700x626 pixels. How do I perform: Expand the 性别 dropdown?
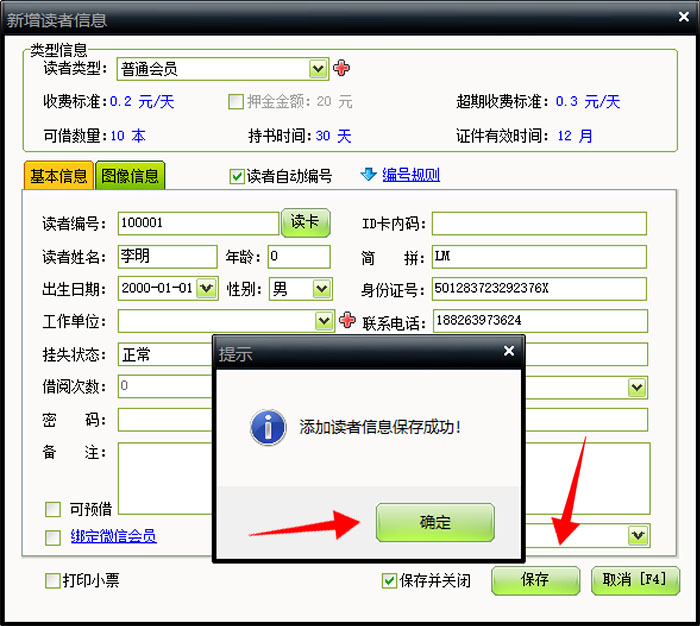(322, 288)
